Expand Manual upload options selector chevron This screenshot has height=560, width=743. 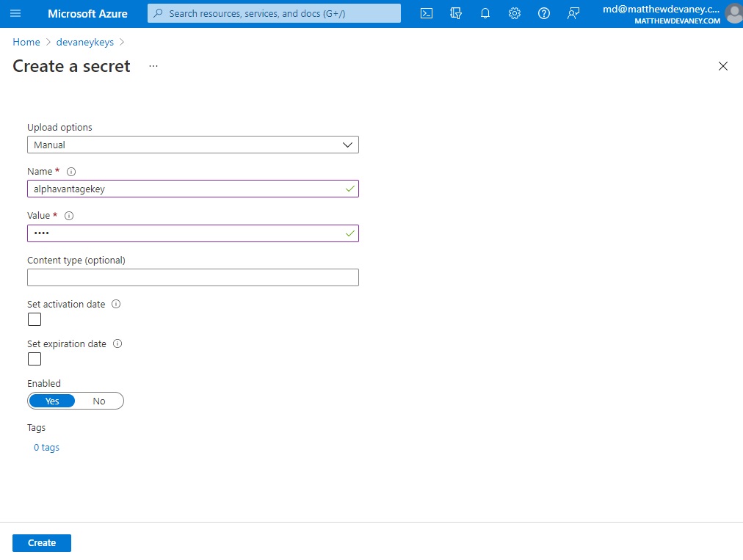347,145
